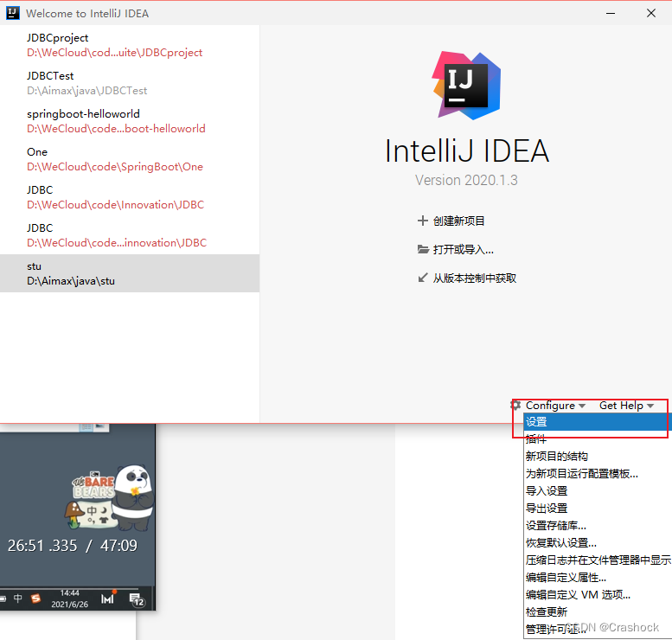Click the Sogou input icon in taskbar
This screenshot has width=672, height=640.
[x=36, y=598]
